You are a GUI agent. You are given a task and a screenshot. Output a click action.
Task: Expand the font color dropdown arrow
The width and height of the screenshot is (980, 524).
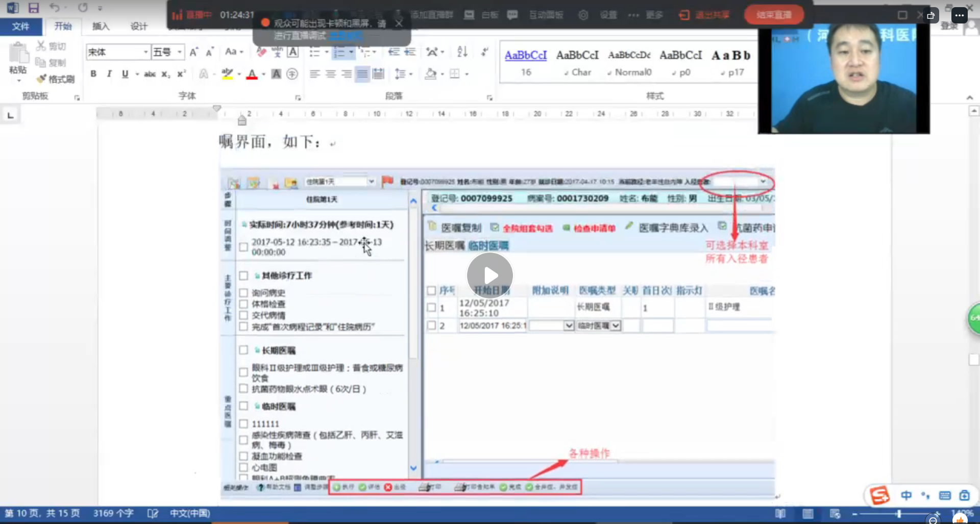pos(263,74)
